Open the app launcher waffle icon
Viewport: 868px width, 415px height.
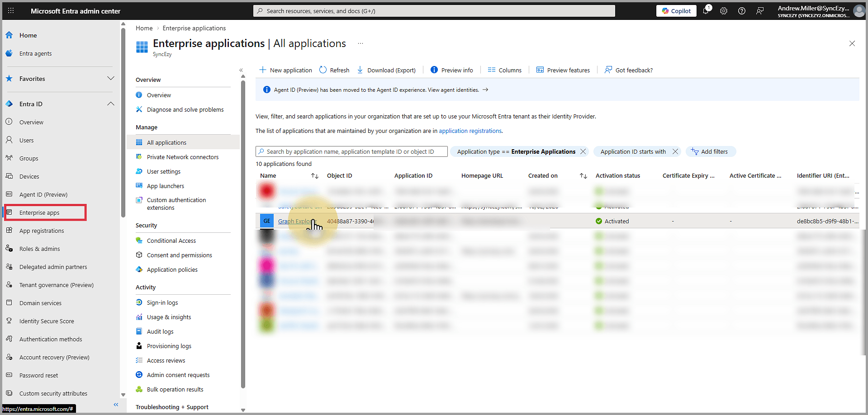click(11, 11)
